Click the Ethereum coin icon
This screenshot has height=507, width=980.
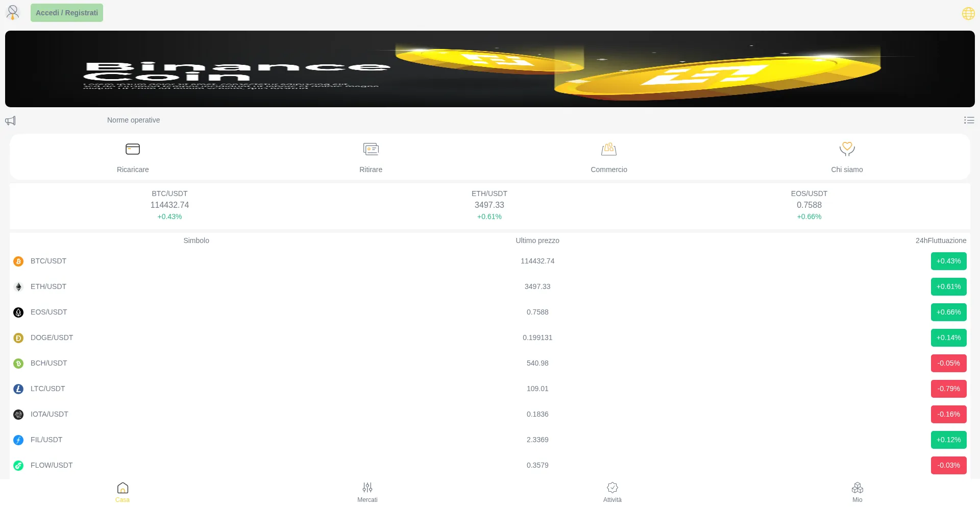click(x=18, y=287)
